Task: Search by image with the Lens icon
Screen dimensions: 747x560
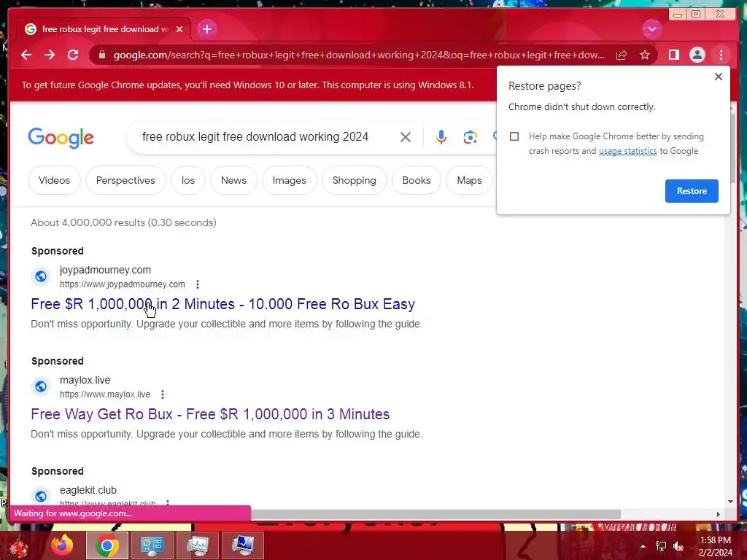Action: [x=470, y=137]
